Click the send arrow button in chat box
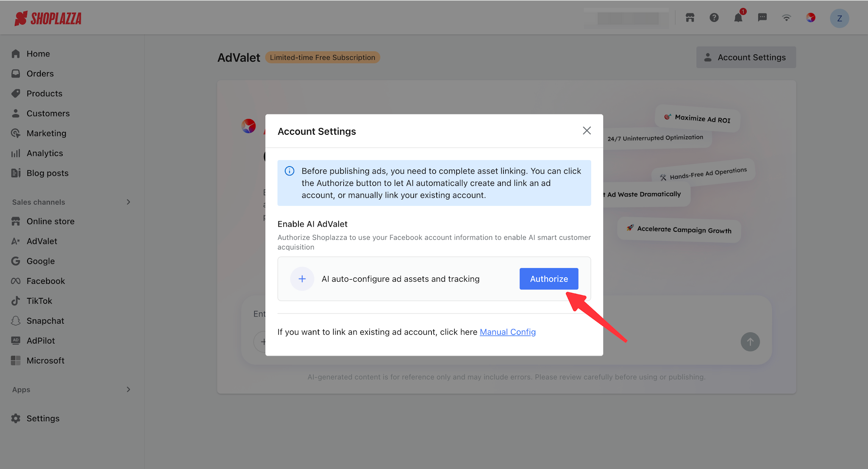Image resolution: width=868 pixels, height=469 pixels. [750, 341]
